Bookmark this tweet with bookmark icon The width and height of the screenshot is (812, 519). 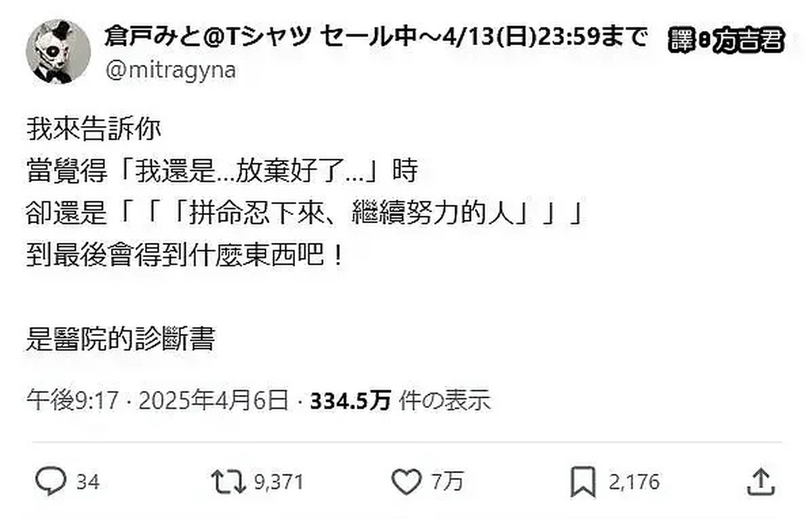(583, 482)
